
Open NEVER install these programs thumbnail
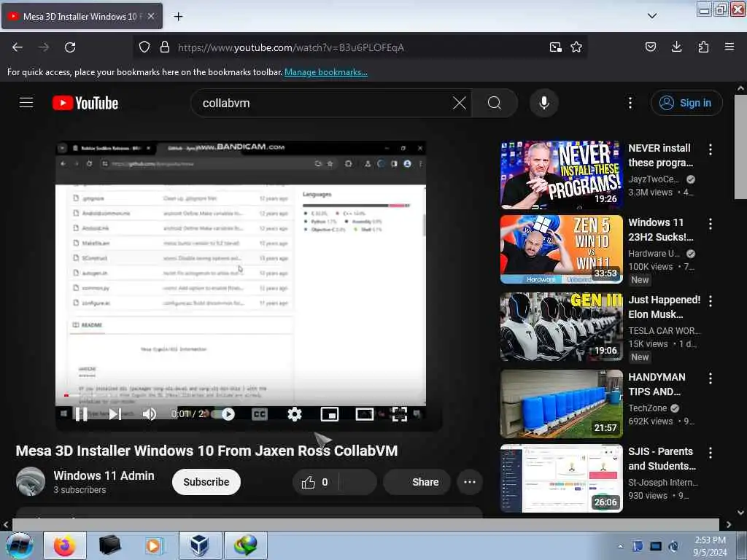pos(561,175)
